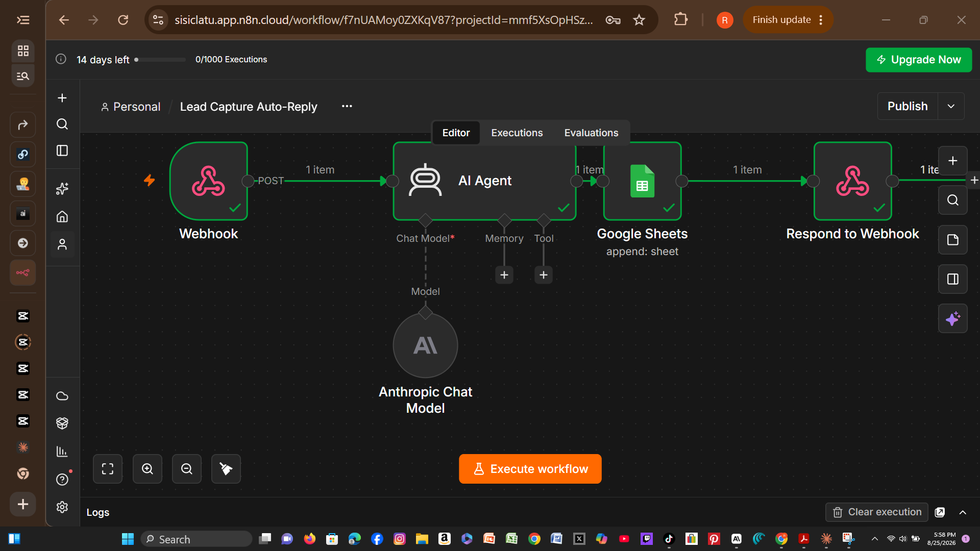This screenshot has height=551, width=980.
Task: Open the Chrome profile avatar R
Action: (724, 20)
